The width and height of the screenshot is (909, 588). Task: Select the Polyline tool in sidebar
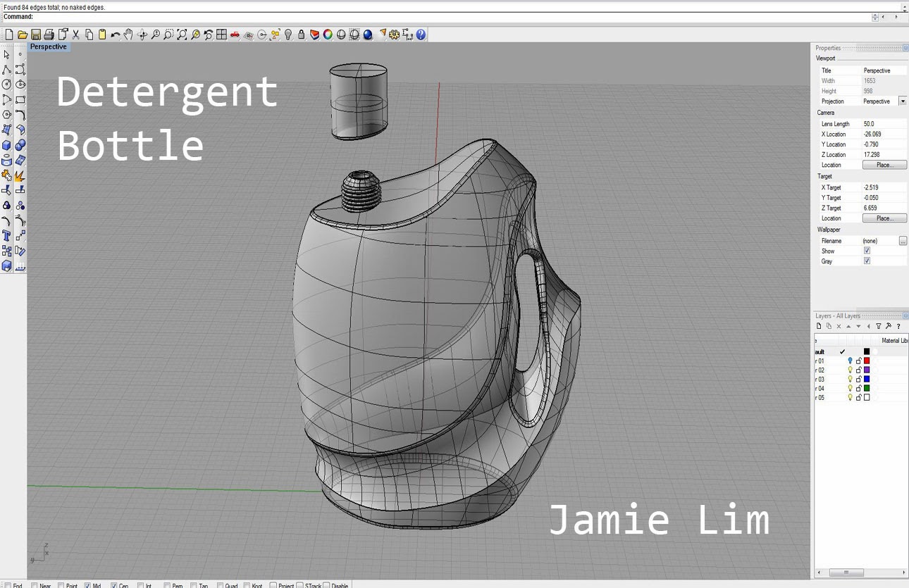(x=6, y=69)
